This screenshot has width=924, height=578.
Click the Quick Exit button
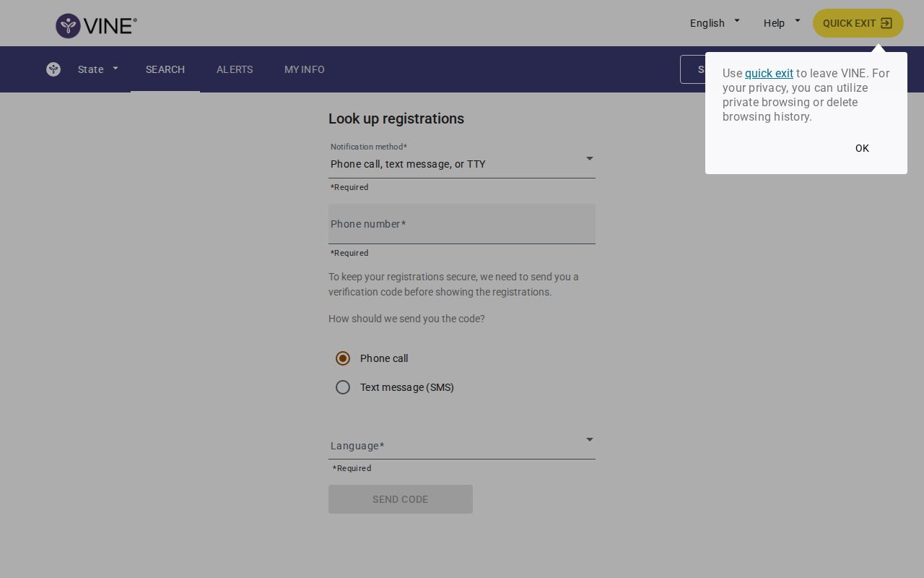[x=858, y=23]
